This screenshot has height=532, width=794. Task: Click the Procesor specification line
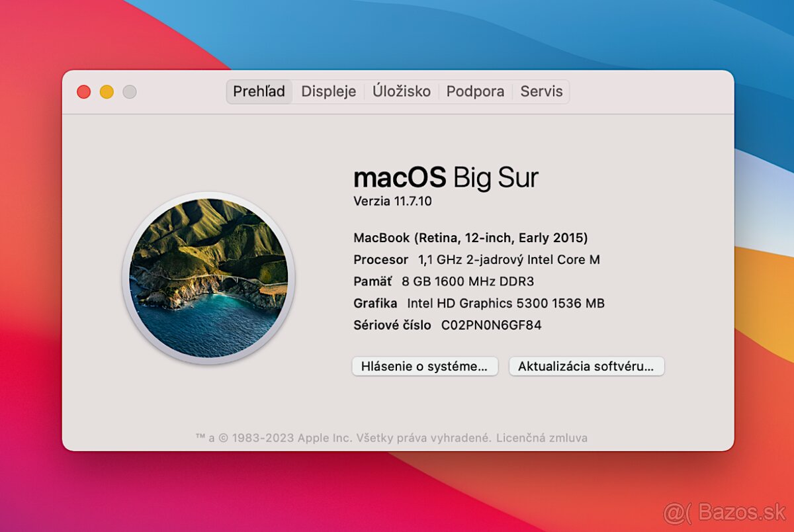click(476, 259)
